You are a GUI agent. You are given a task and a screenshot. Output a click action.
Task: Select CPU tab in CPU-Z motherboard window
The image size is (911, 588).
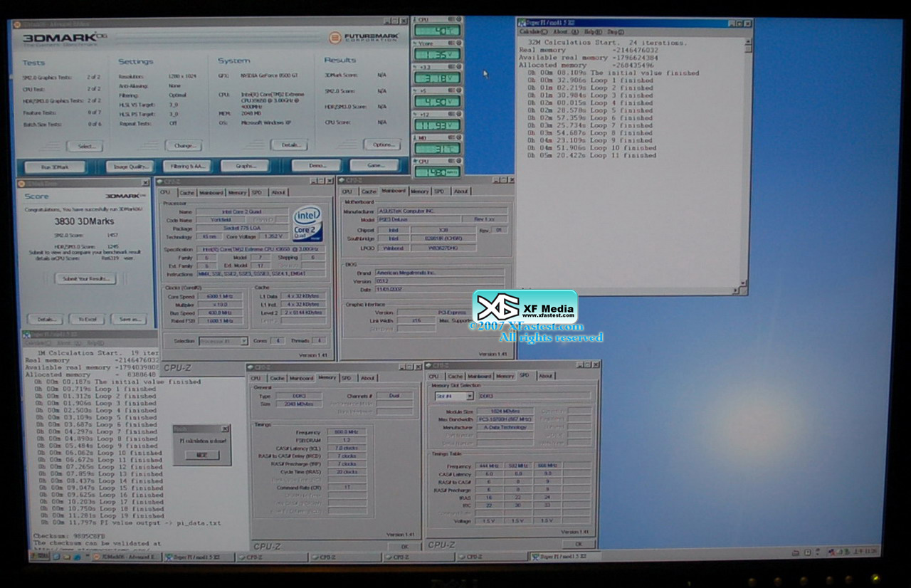347,191
